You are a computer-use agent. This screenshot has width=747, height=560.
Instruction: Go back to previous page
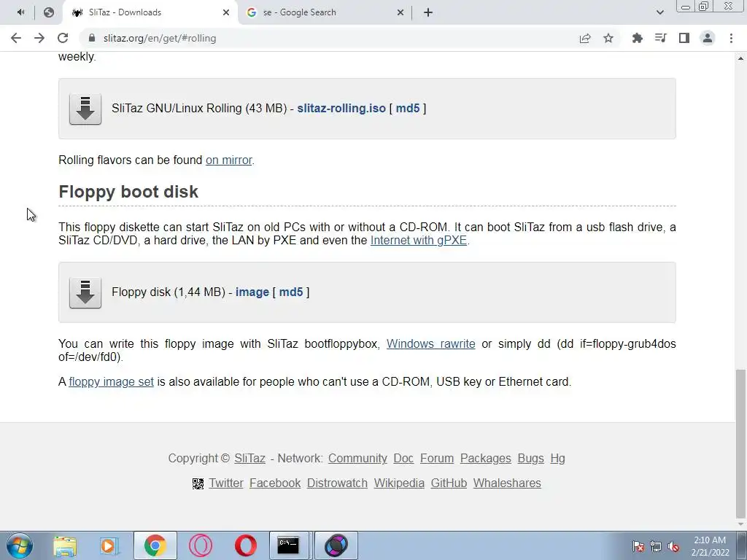click(16, 38)
